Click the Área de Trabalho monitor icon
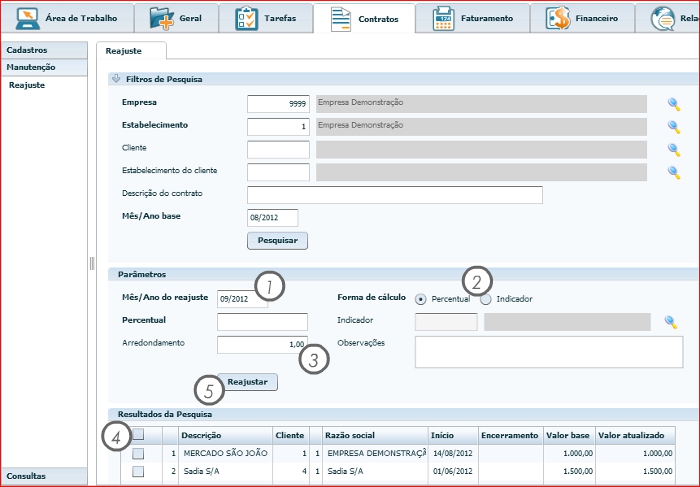 pyautogui.click(x=28, y=18)
